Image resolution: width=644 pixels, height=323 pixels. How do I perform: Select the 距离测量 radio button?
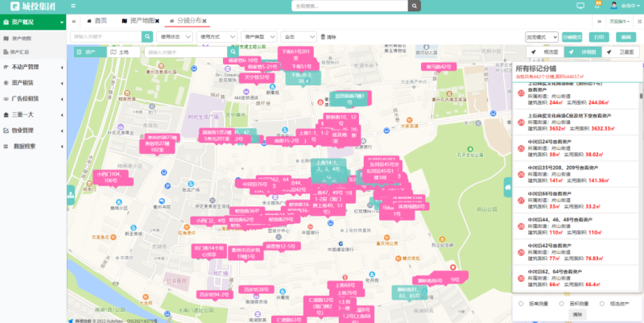click(x=522, y=303)
